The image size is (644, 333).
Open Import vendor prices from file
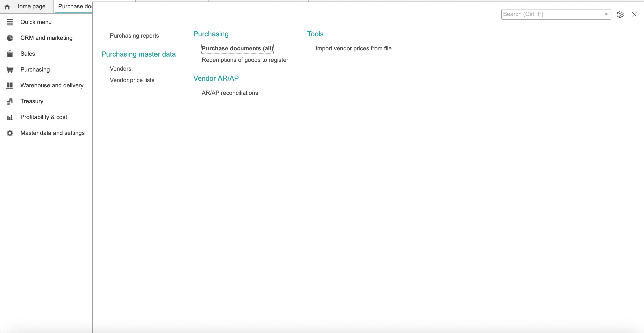pyautogui.click(x=354, y=48)
